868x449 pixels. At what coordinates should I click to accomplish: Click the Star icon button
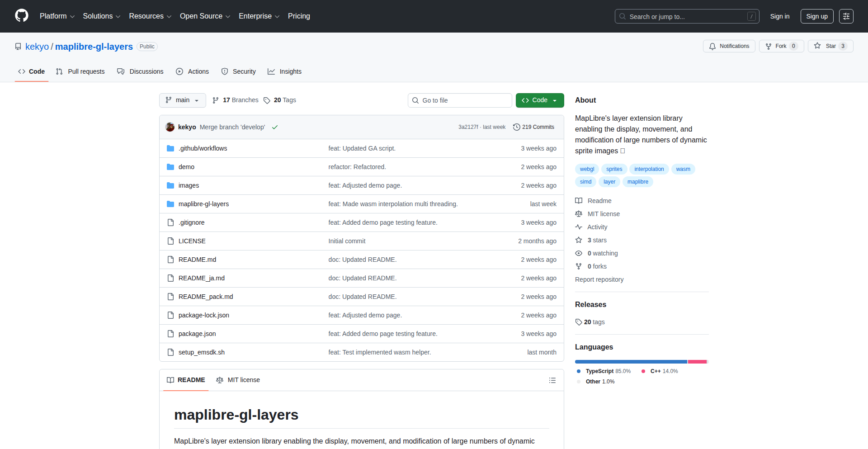pos(817,46)
